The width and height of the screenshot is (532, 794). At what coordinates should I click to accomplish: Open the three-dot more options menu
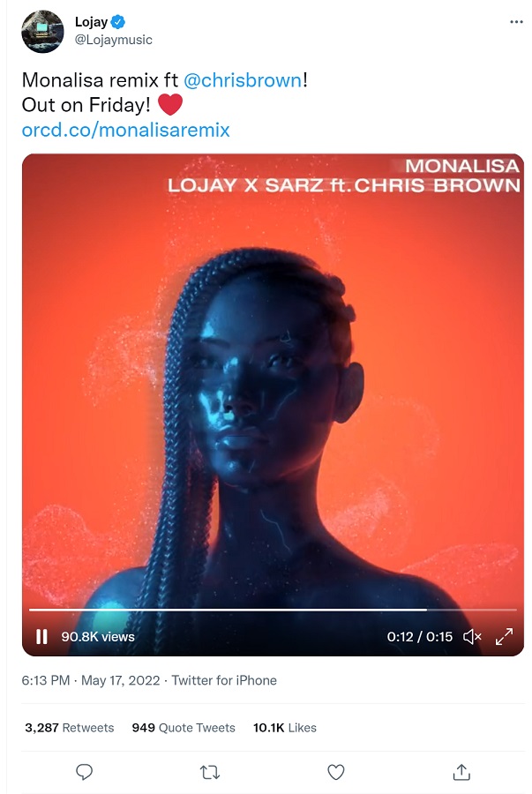[516, 22]
